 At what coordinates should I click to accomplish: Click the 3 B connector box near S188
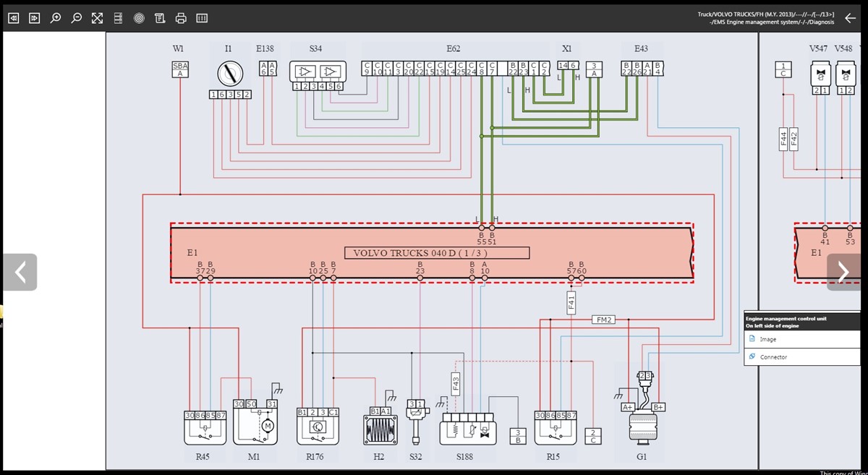pos(517,436)
